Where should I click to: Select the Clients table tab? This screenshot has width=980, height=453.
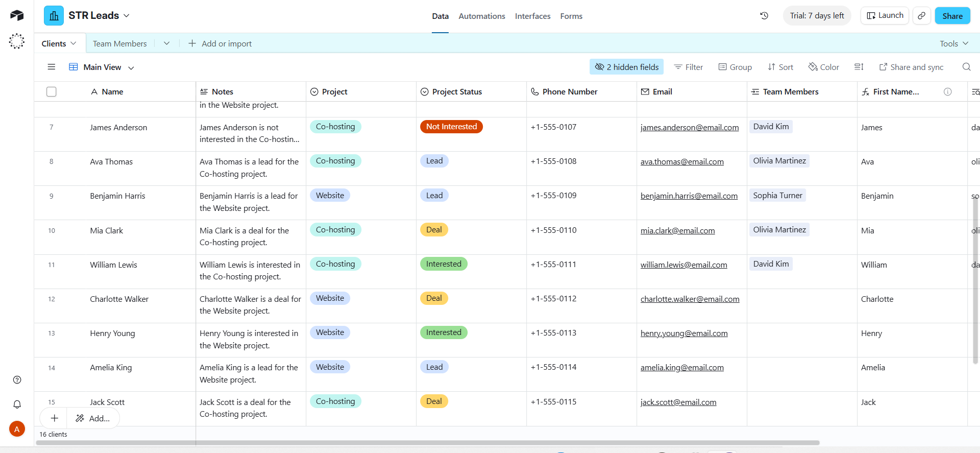click(54, 43)
